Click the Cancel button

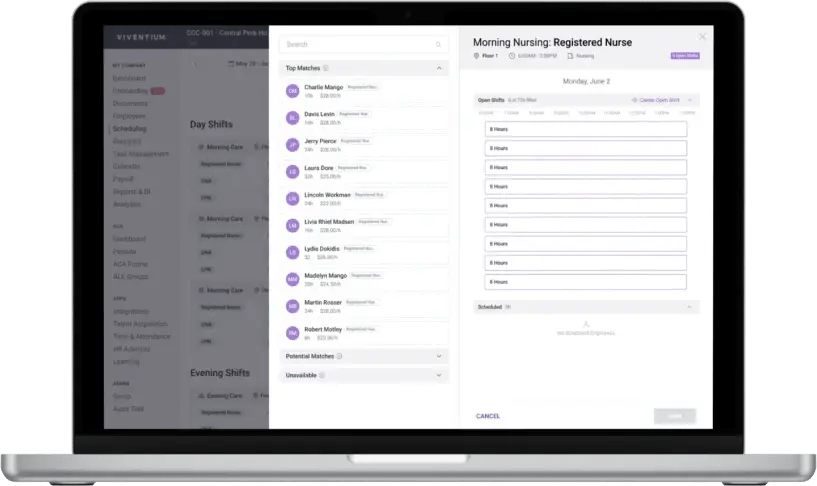click(x=488, y=416)
